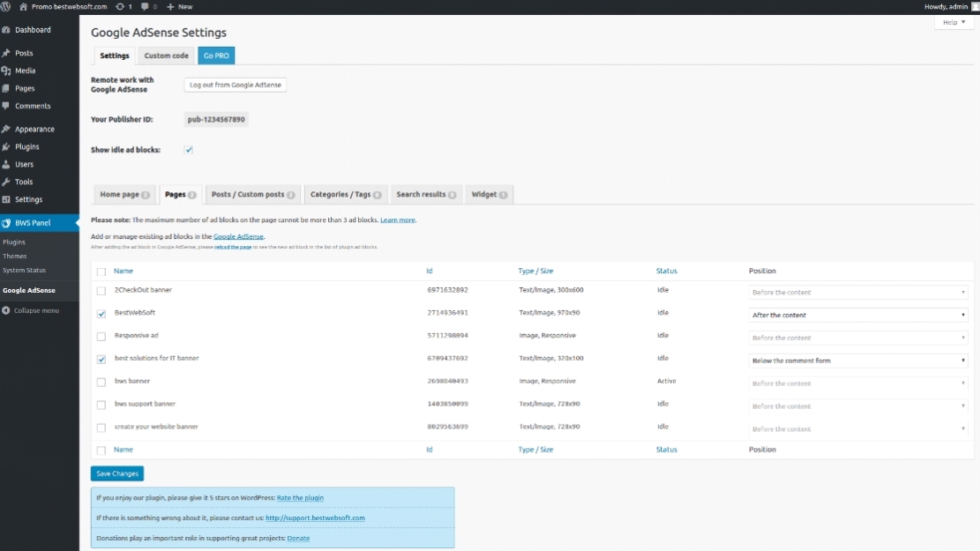This screenshot has height=551, width=980.
Task: Click the Comments icon in sidebar
Action: click(x=6, y=106)
